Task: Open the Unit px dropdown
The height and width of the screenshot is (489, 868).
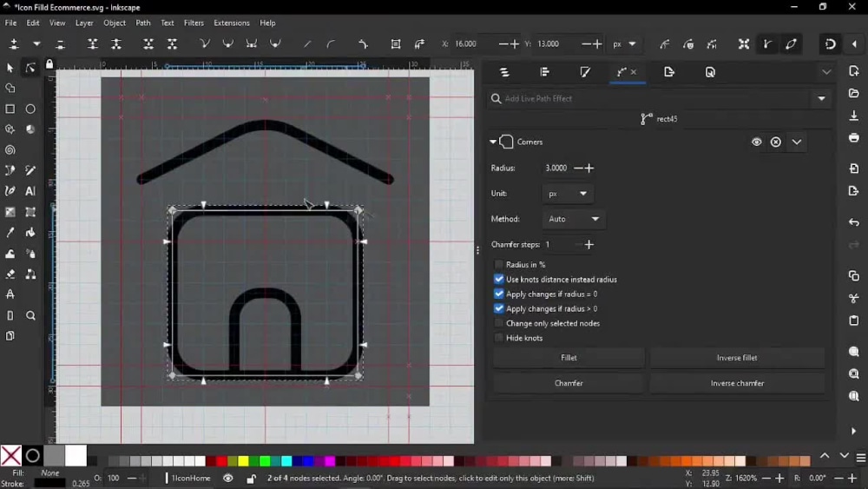Action: point(568,194)
